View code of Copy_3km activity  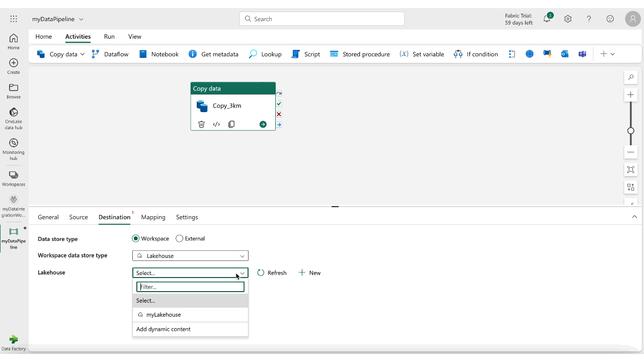tap(216, 124)
